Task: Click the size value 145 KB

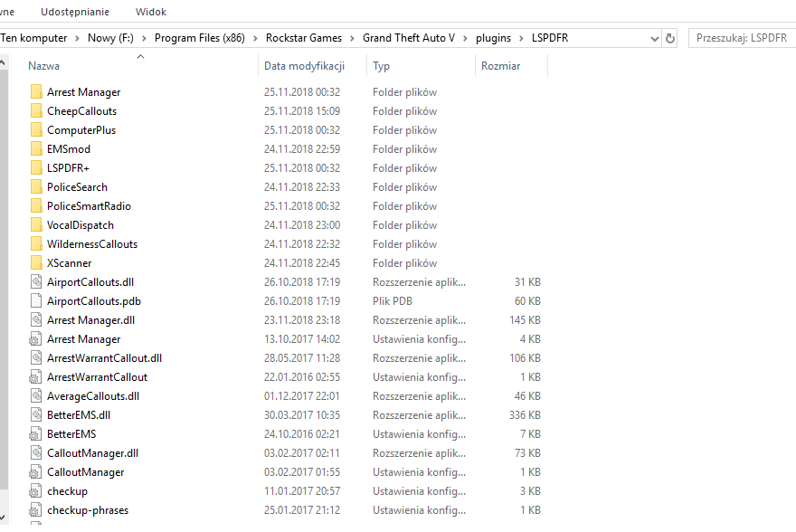Action: 525,320
